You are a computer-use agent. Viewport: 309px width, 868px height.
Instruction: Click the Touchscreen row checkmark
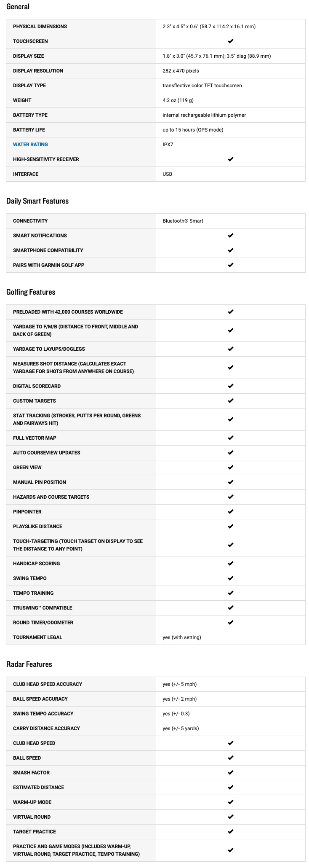click(230, 41)
